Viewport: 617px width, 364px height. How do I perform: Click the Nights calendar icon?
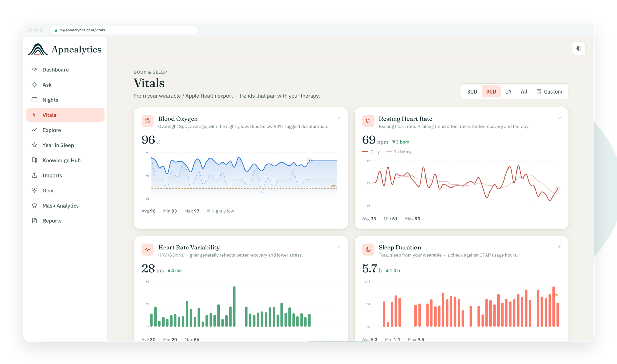tap(34, 100)
